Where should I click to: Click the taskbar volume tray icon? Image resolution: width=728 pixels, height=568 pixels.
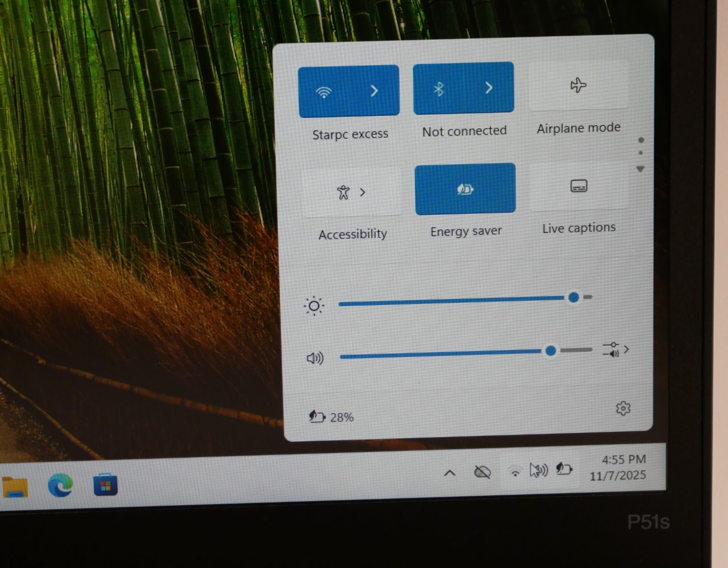tap(539, 470)
